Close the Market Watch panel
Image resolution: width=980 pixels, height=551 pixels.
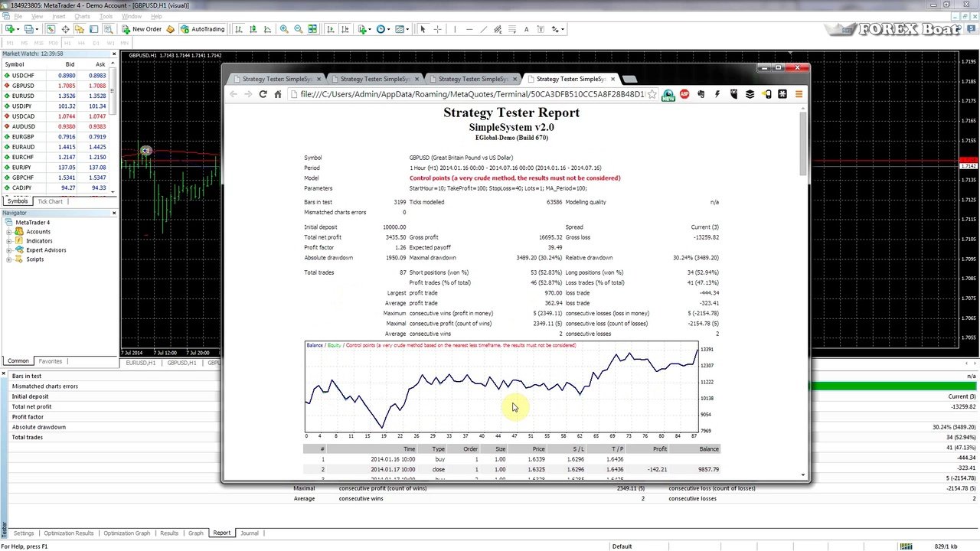114,54
